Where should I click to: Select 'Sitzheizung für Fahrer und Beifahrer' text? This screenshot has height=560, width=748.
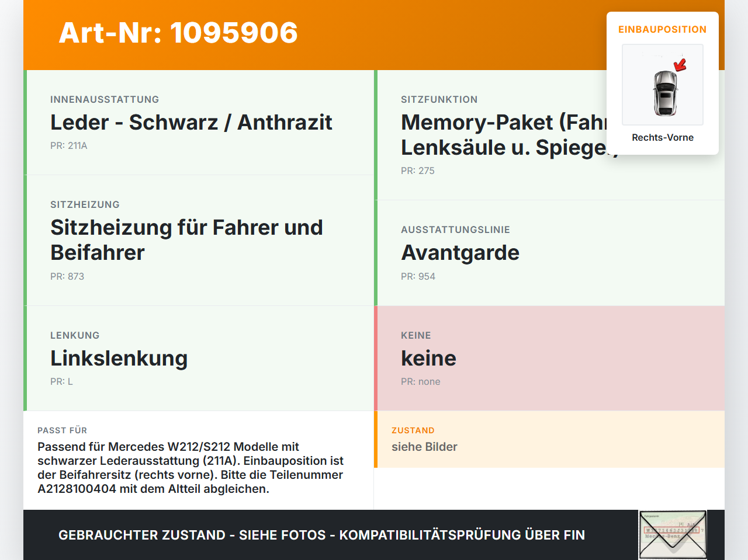tap(186, 240)
